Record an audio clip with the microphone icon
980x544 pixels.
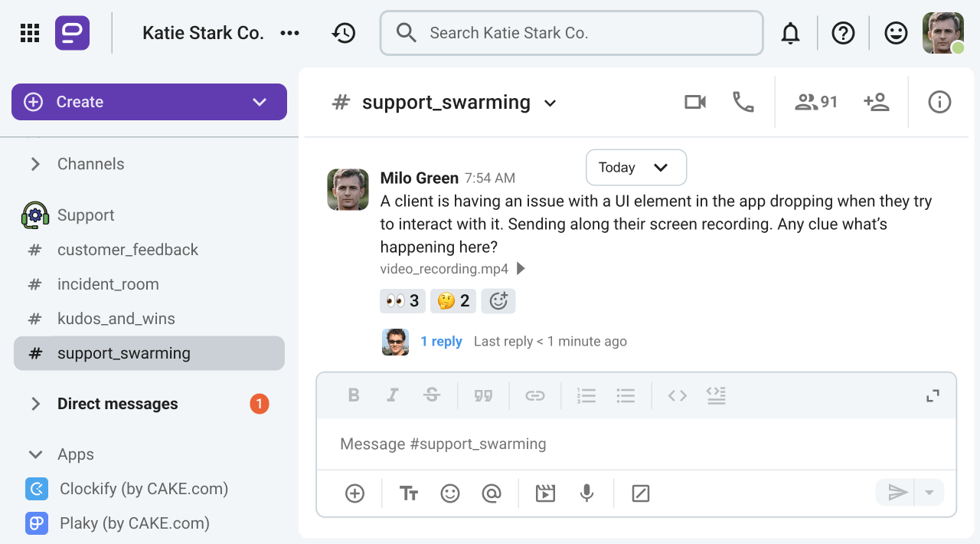[586, 493]
